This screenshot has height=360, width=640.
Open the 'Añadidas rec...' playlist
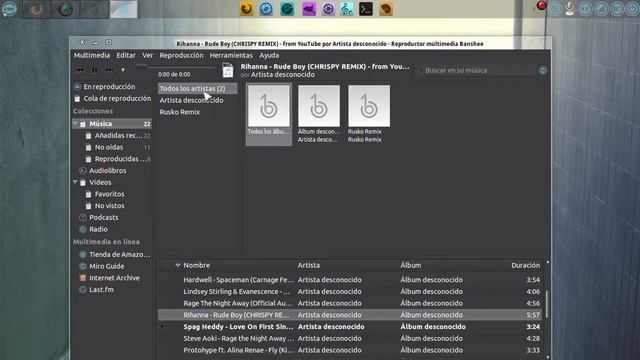click(118, 136)
